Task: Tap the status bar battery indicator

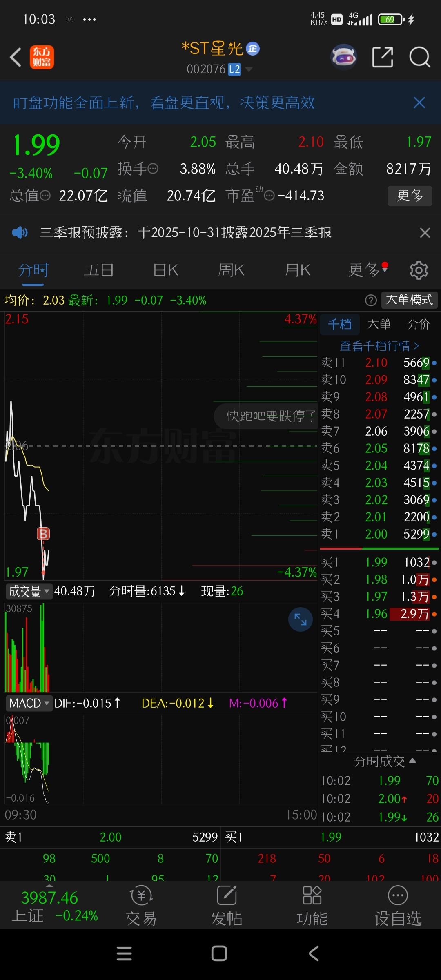Action: (x=391, y=19)
